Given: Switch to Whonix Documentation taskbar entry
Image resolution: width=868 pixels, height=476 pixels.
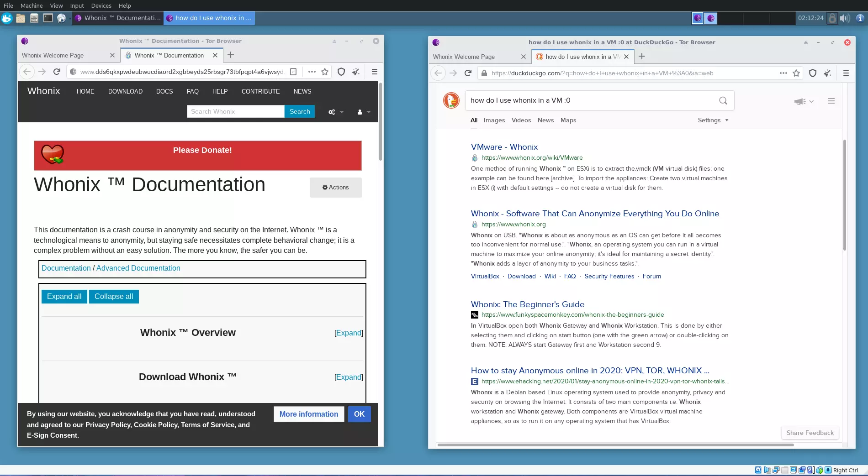Looking at the screenshot, I should (x=118, y=18).
